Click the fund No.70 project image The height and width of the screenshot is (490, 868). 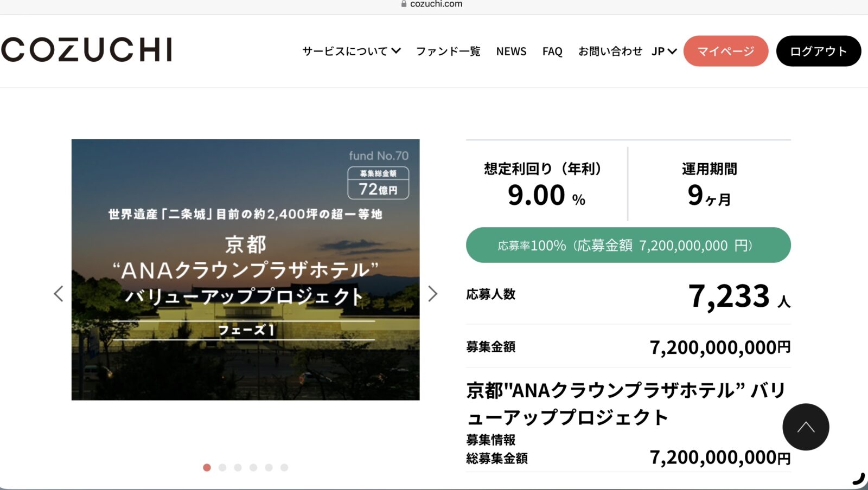(245, 270)
